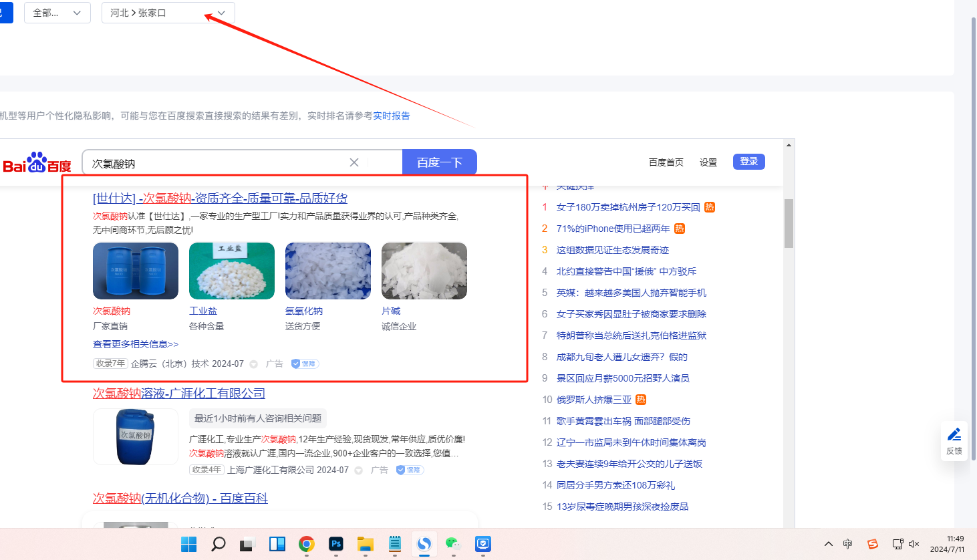
Task: Go to 百度首页
Action: [x=666, y=162]
